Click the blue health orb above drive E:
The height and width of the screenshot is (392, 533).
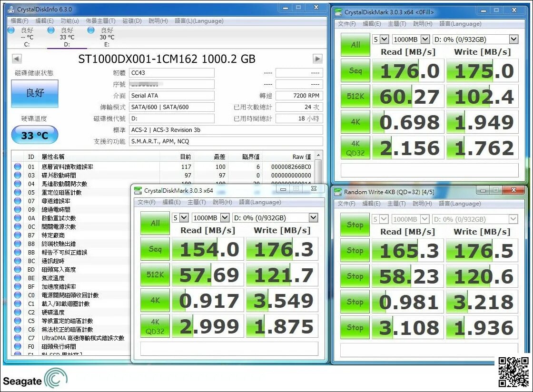(91, 30)
